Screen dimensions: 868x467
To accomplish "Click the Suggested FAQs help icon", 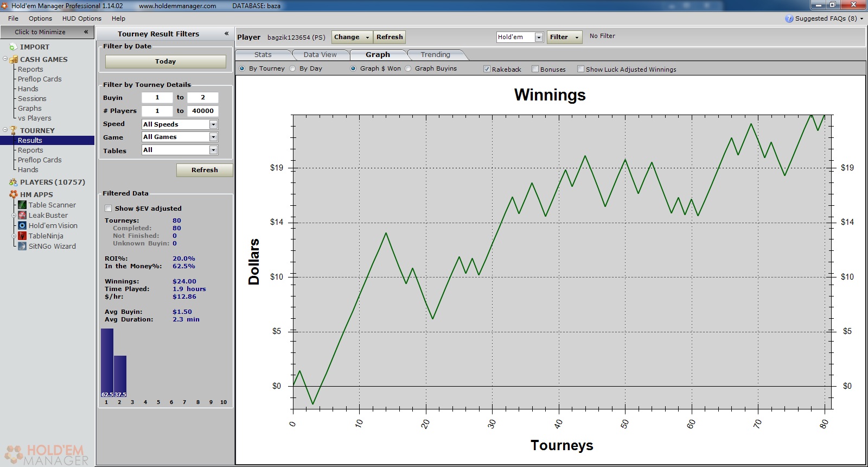I will coord(789,18).
